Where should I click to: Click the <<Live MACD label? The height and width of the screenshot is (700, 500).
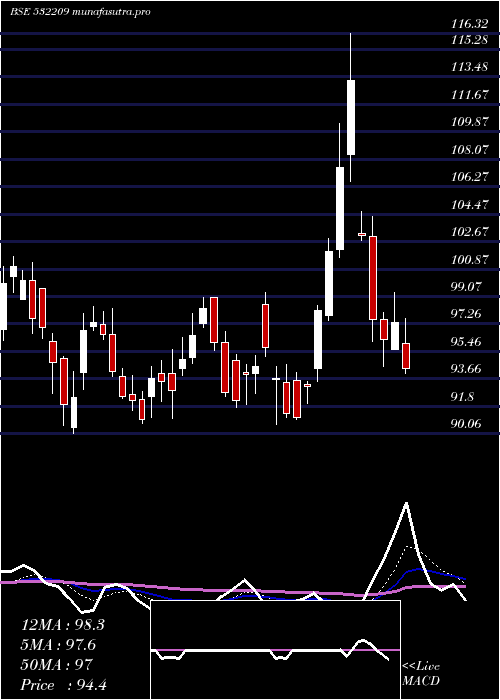tap(421, 674)
